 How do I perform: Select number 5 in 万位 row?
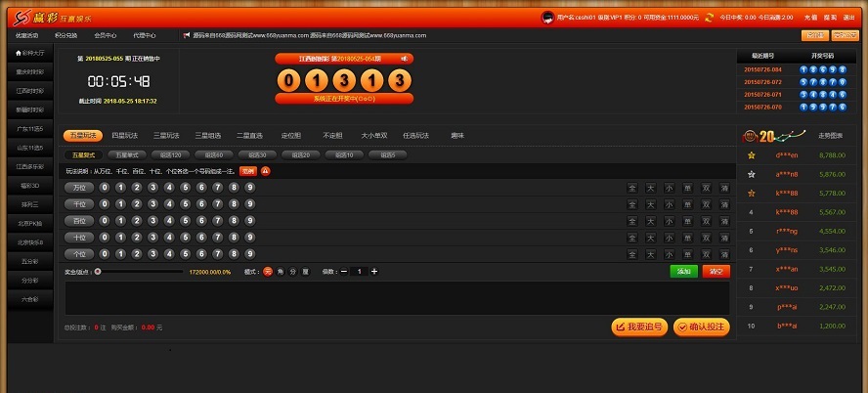click(186, 188)
